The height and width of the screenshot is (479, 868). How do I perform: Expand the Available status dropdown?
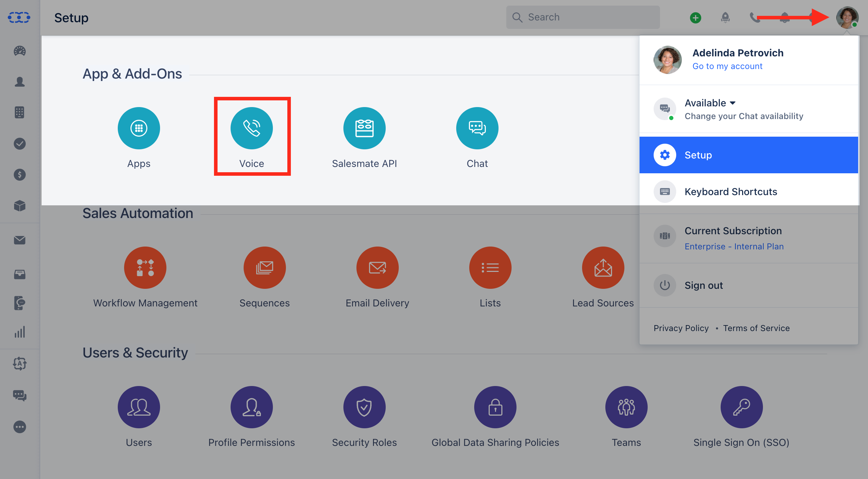point(710,103)
